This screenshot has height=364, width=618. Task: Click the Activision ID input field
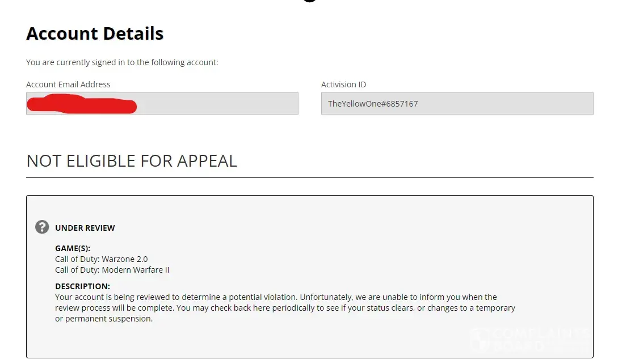tap(457, 104)
